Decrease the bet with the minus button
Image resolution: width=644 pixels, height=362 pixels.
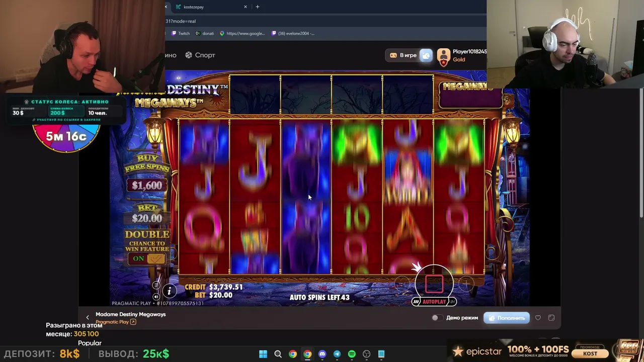tap(403, 285)
